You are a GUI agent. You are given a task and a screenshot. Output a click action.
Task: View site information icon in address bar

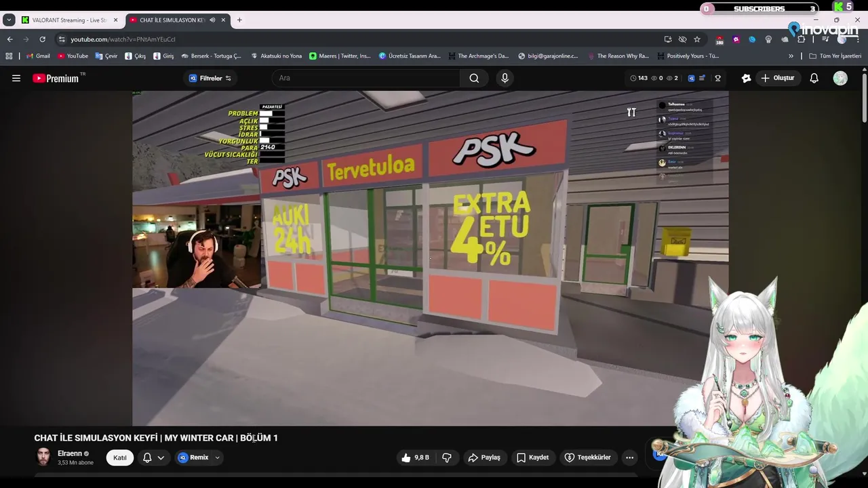click(x=62, y=39)
